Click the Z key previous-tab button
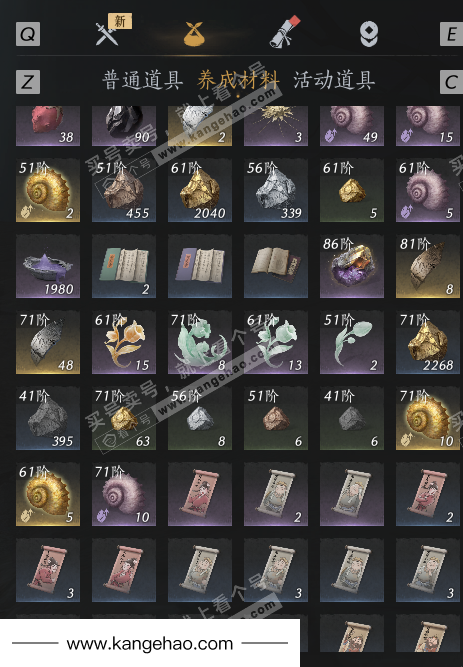The width and height of the screenshot is (463, 667). click(x=28, y=82)
